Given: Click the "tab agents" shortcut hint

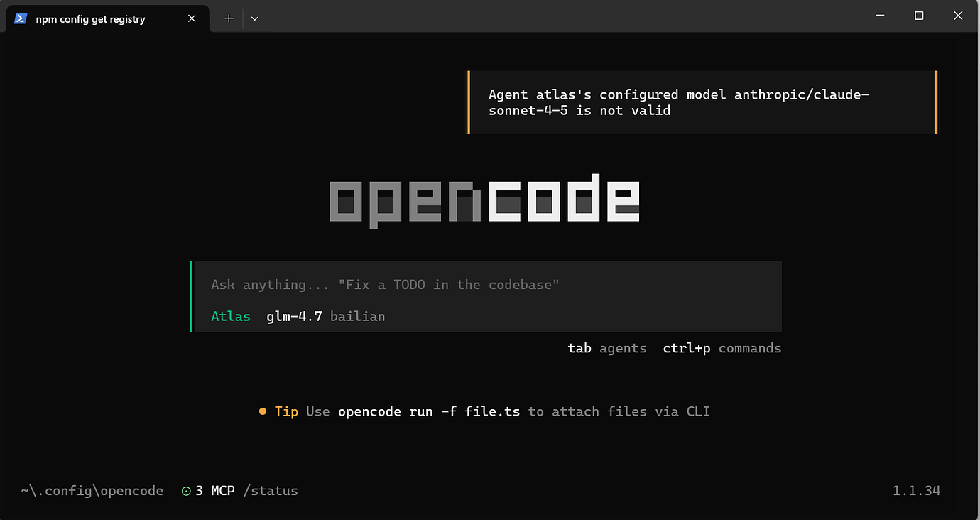Looking at the screenshot, I should (x=607, y=348).
